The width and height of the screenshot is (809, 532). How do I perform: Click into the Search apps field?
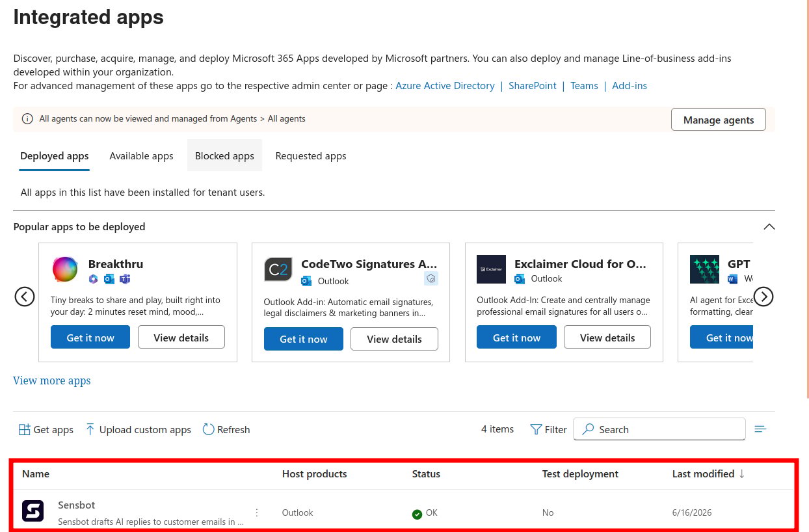tap(659, 429)
